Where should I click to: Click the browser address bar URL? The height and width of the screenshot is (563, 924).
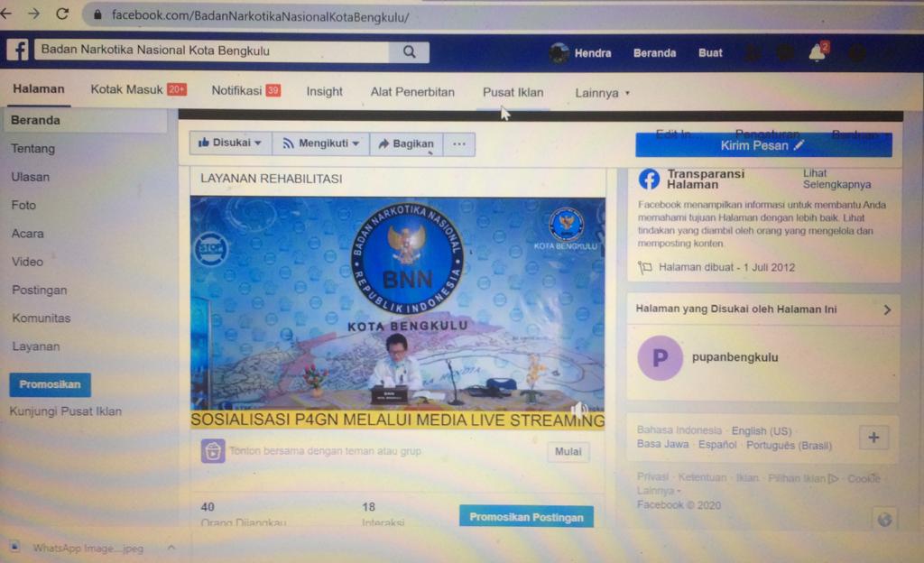coord(260,16)
